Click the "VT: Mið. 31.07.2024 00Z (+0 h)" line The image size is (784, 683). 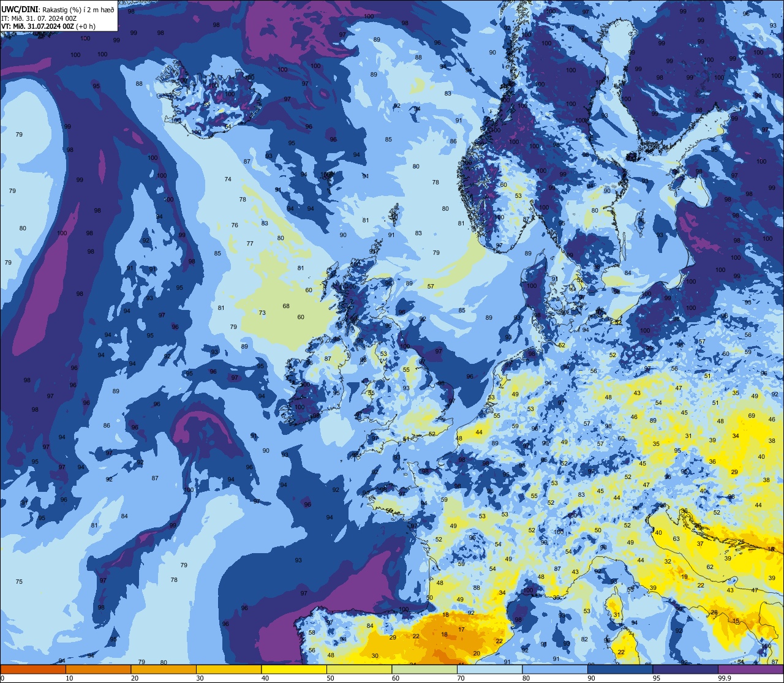48,26
